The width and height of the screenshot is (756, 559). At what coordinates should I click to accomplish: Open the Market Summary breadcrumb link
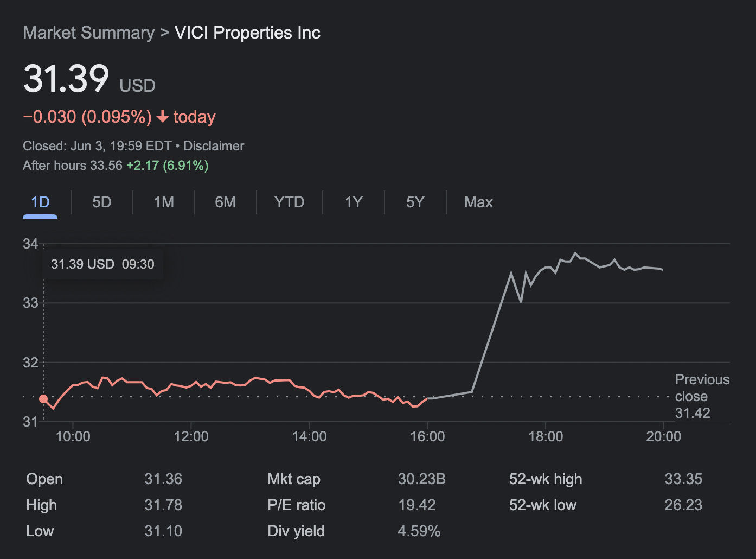coord(88,33)
